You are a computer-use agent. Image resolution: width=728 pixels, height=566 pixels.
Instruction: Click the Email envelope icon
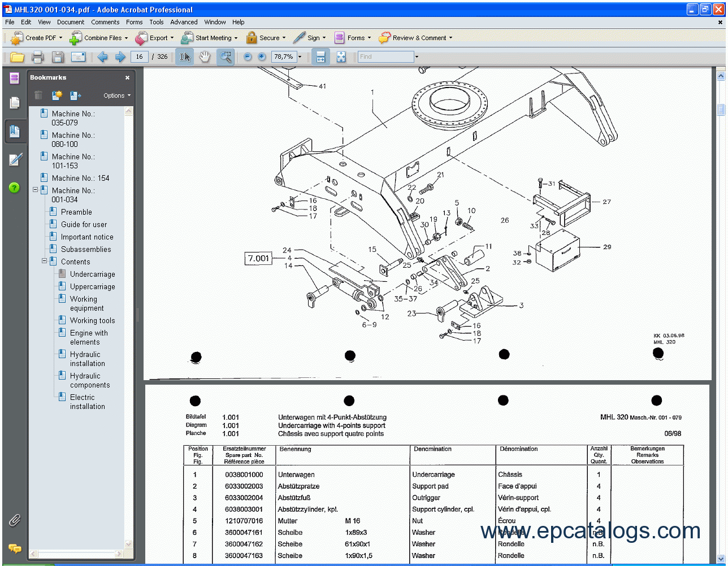(78, 56)
